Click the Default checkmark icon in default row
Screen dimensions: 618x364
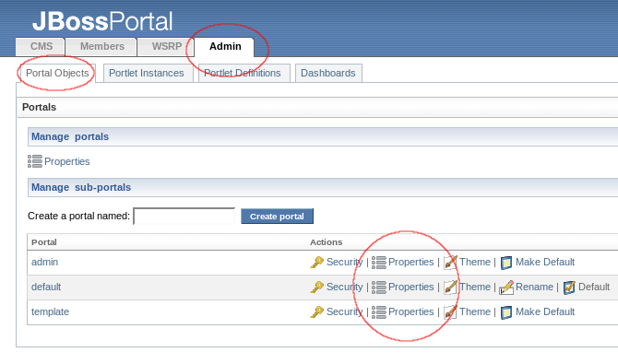(569, 288)
